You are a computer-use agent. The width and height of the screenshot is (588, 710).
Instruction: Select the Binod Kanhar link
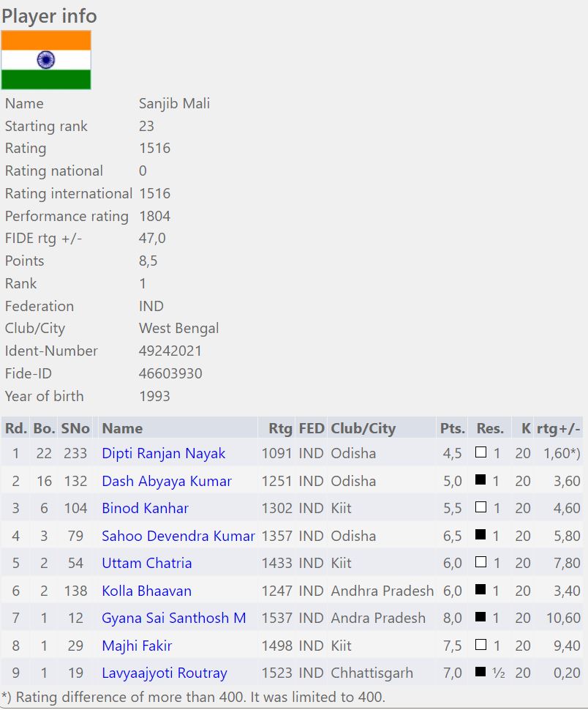145,509
